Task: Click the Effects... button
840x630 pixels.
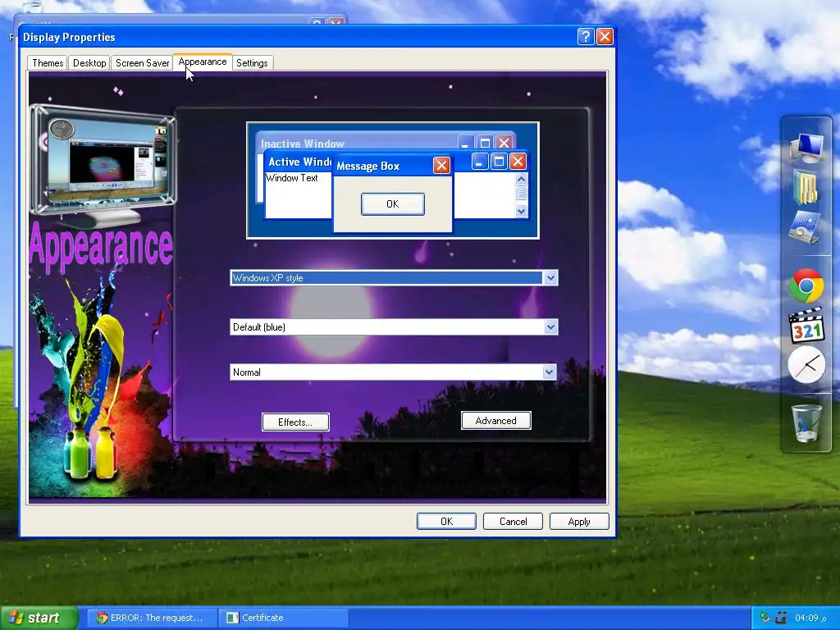Action: click(295, 422)
